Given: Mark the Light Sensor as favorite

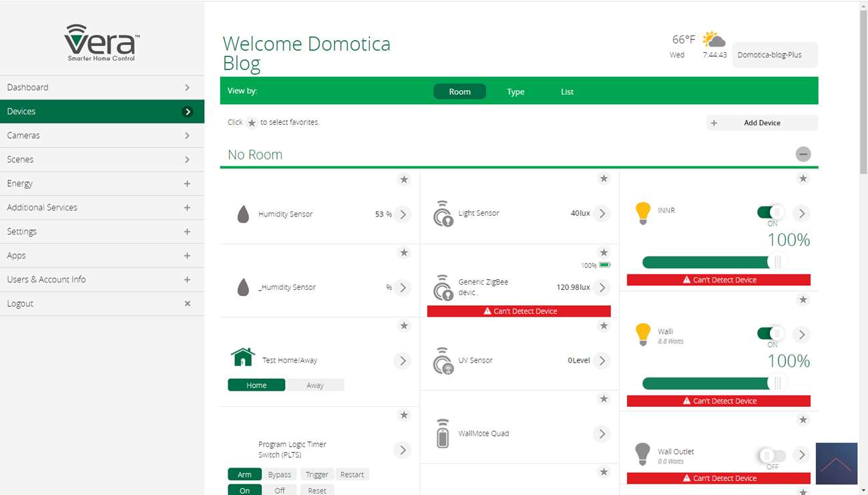Looking at the screenshot, I should pyautogui.click(x=604, y=178).
